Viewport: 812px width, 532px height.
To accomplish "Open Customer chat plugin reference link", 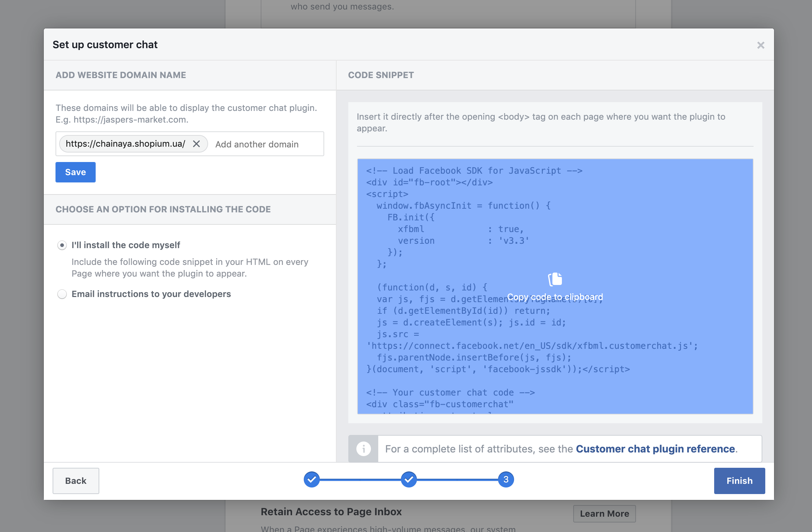I will (x=655, y=449).
